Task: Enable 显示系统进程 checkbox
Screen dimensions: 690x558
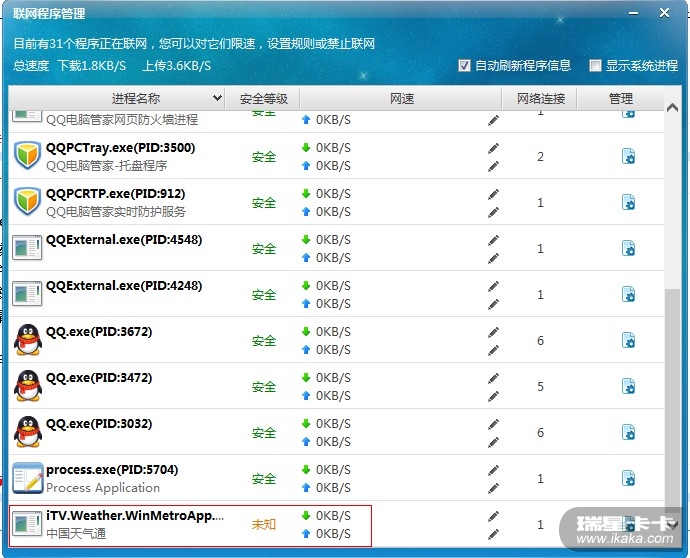Action: click(x=595, y=66)
